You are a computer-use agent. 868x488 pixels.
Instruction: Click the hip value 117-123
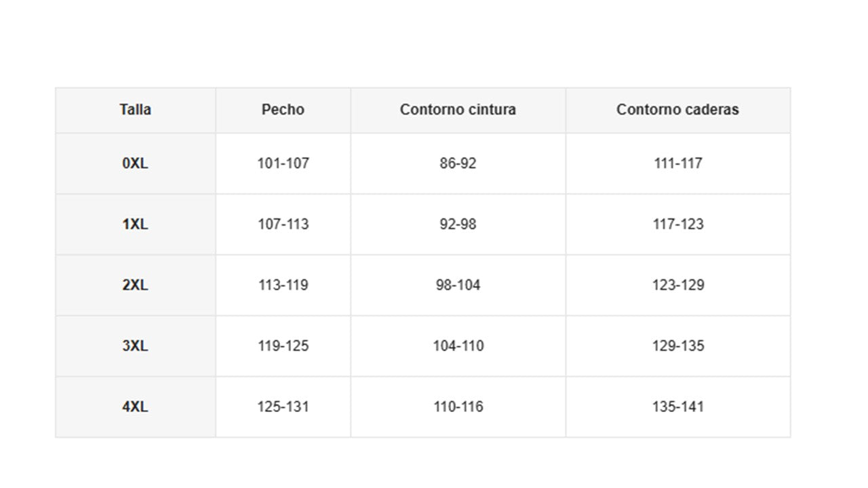677,224
